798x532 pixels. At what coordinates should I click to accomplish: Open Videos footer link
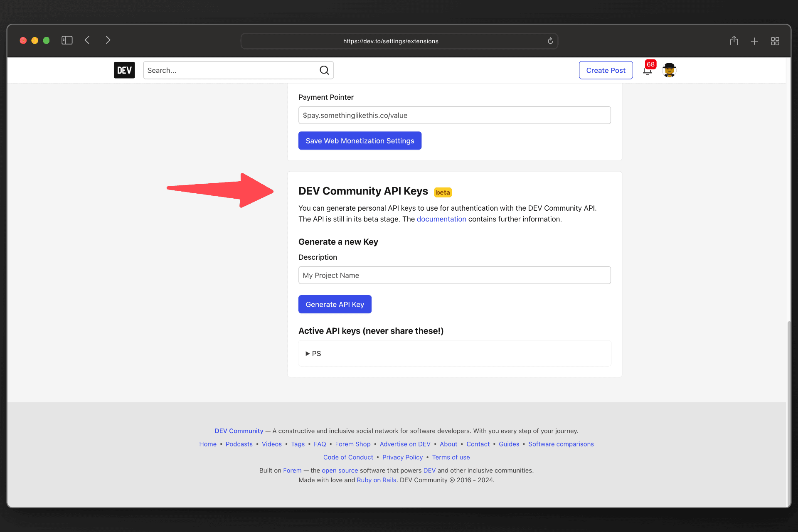pyautogui.click(x=272, y=444)
